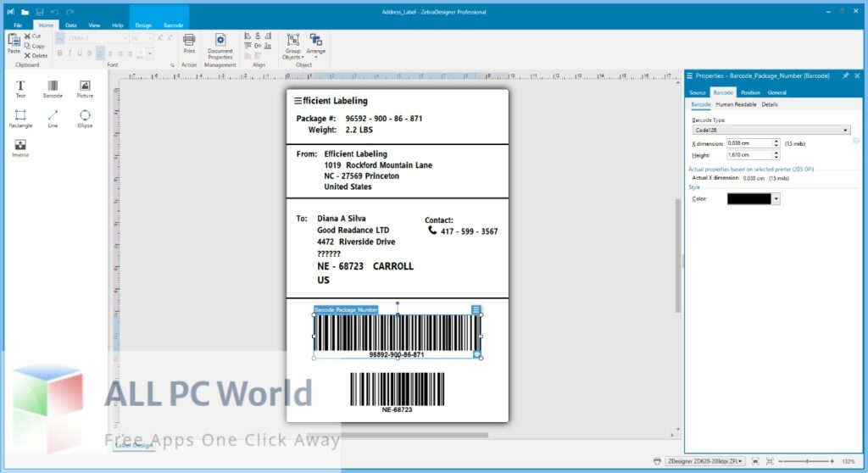
Task: Choose the Ellipse shape tool
Action: [85, 118]
